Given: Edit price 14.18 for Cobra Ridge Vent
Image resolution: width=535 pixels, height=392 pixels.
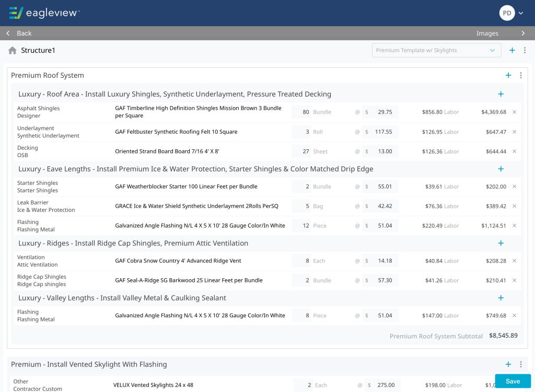Looking at the screenshot, I should coord(380,261).
